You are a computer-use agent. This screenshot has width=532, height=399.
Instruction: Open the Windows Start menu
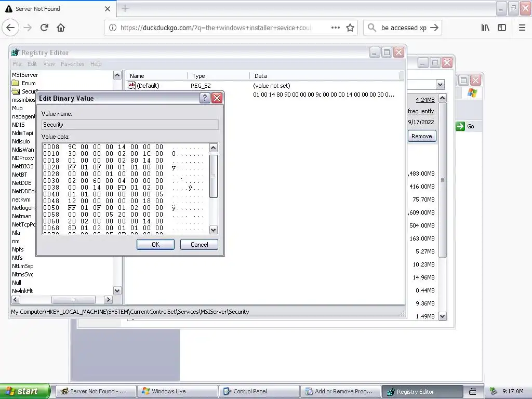[x=24, y=391]
